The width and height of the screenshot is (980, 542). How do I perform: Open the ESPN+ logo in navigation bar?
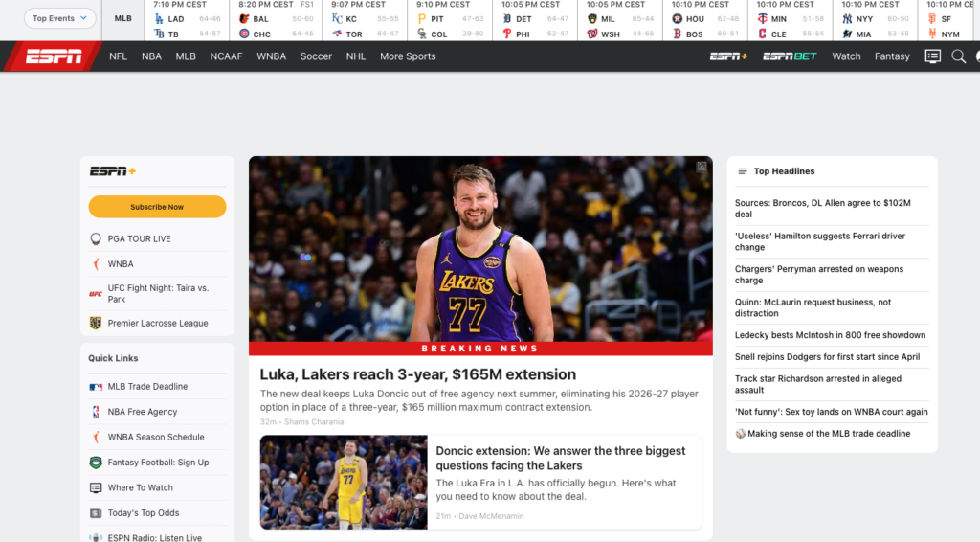pyautogui.click(x=728, y=56)
